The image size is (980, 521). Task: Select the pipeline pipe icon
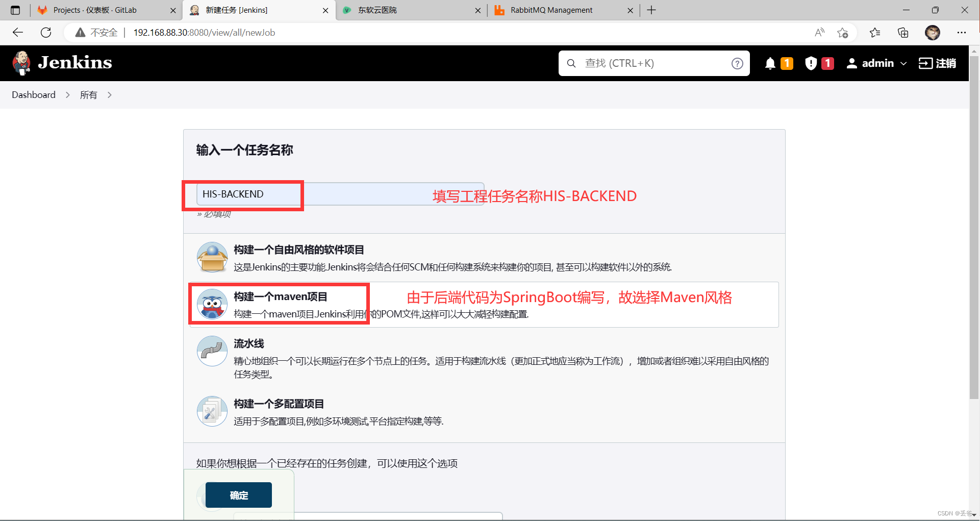point(212,351)
